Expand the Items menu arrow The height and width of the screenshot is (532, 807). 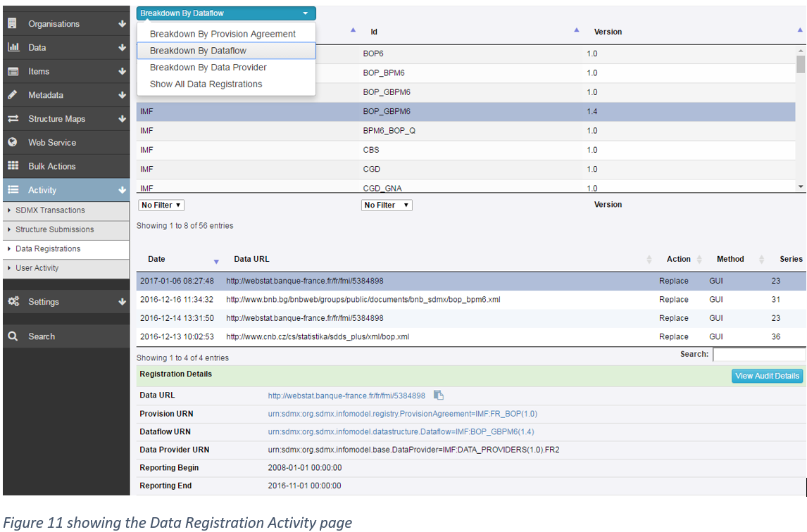(x=123, y=71)
